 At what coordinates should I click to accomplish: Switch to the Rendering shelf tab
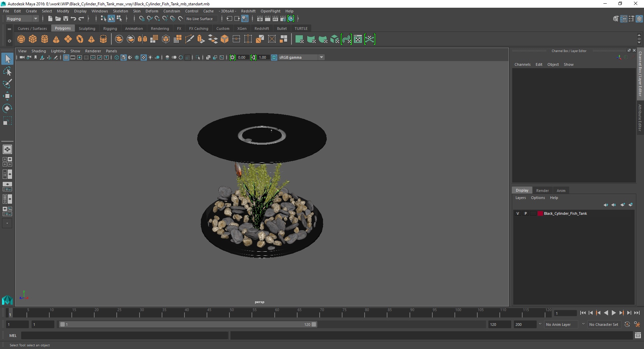(x=160, y=29)
